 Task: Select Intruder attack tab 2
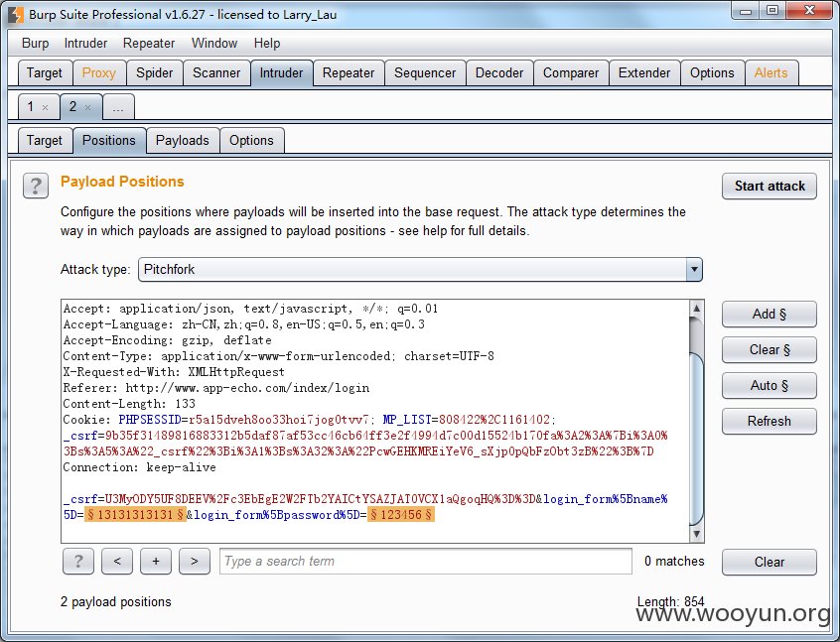pyautogui.click(x=72, y=106)
